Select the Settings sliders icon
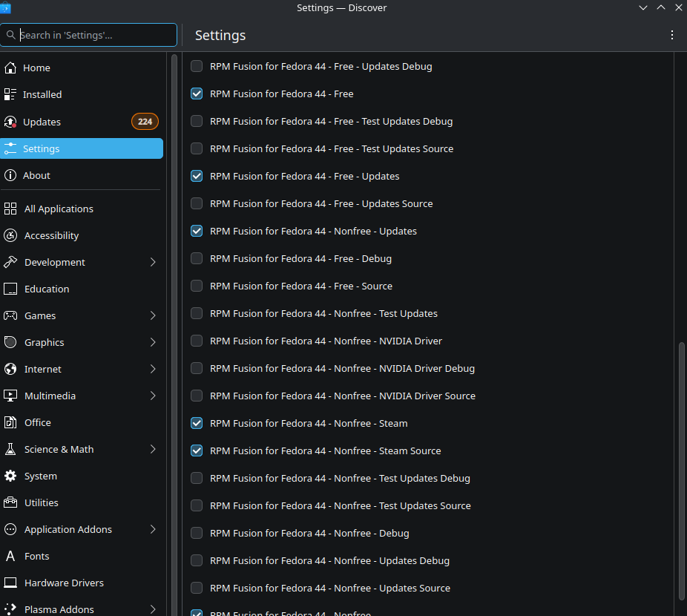The height and width of the screenshot is (616, 687). click(10, 148)
